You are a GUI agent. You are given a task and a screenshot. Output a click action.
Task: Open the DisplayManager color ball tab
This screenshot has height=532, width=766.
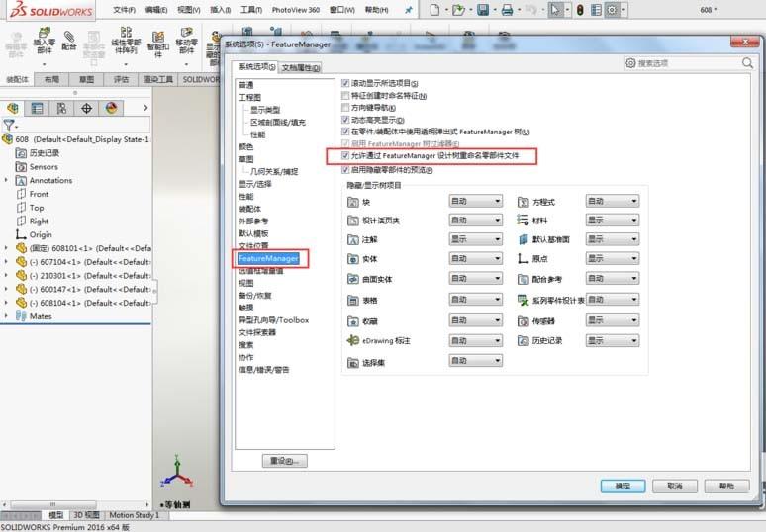tap(112, 108)
